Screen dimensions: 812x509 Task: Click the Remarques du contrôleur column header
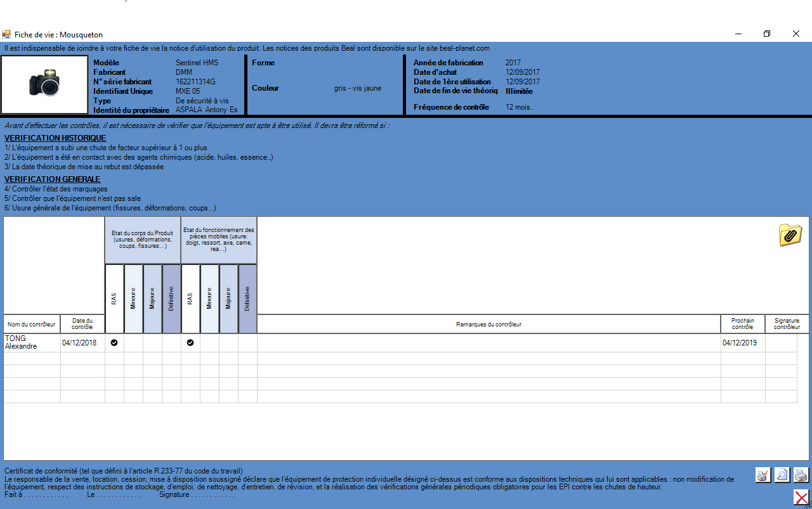[488, 325]
